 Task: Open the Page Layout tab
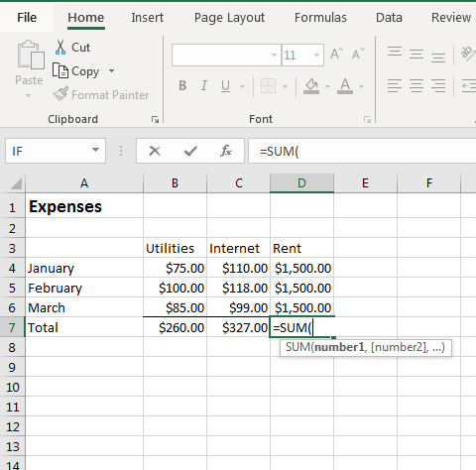[229, 18]
